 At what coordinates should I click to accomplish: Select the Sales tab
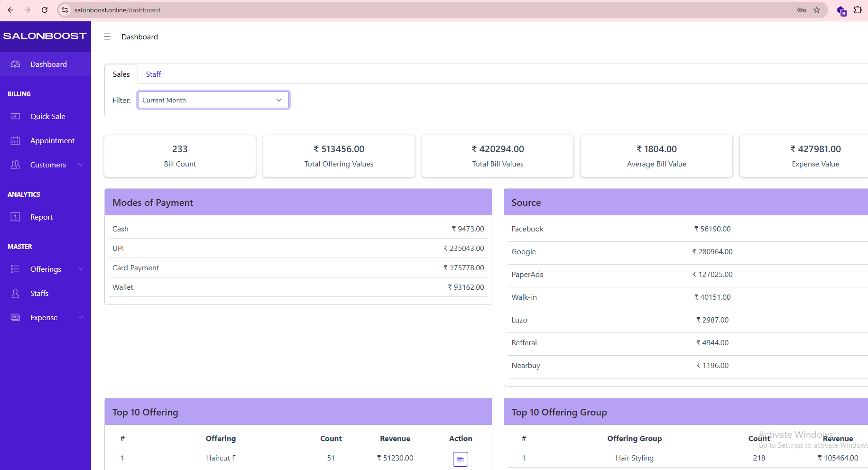coord(121,74)
